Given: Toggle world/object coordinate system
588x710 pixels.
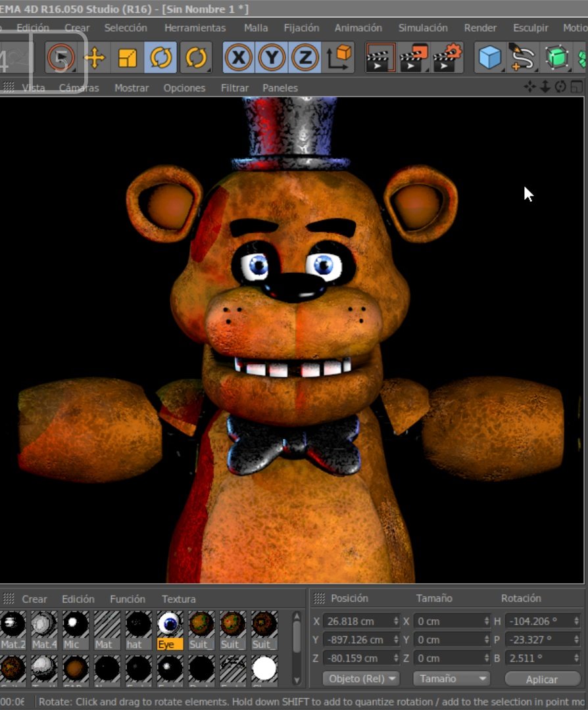Looking at the screenshot, I should (x=339, y=58).
